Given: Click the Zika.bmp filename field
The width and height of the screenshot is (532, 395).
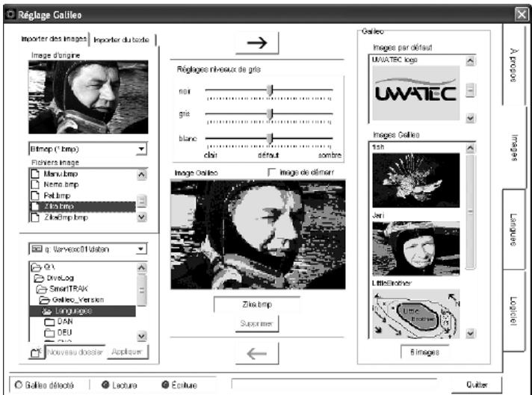Looking at the screenshot, I should pos(257,305).
